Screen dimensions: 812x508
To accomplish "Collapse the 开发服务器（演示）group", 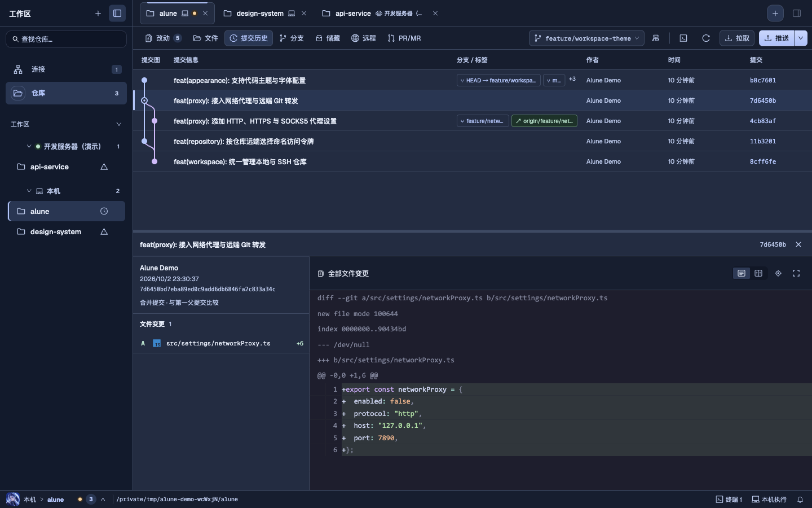I will 29,146.
